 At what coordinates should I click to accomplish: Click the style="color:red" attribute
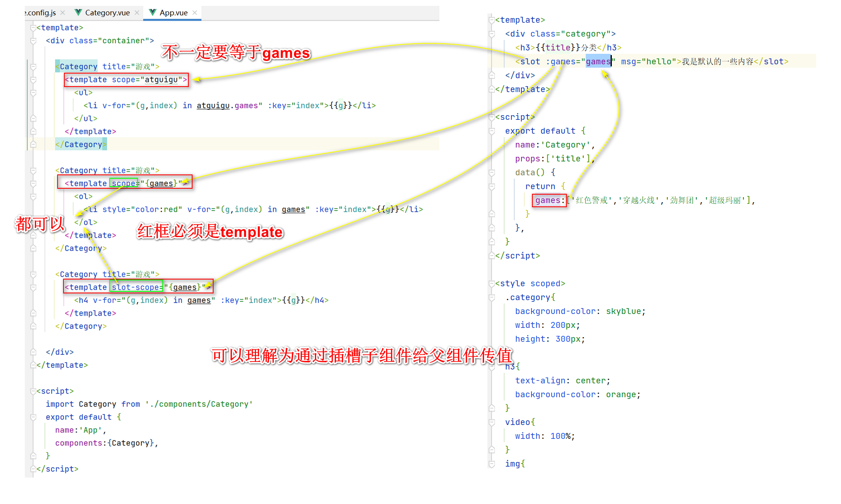(x=142, y=209)
